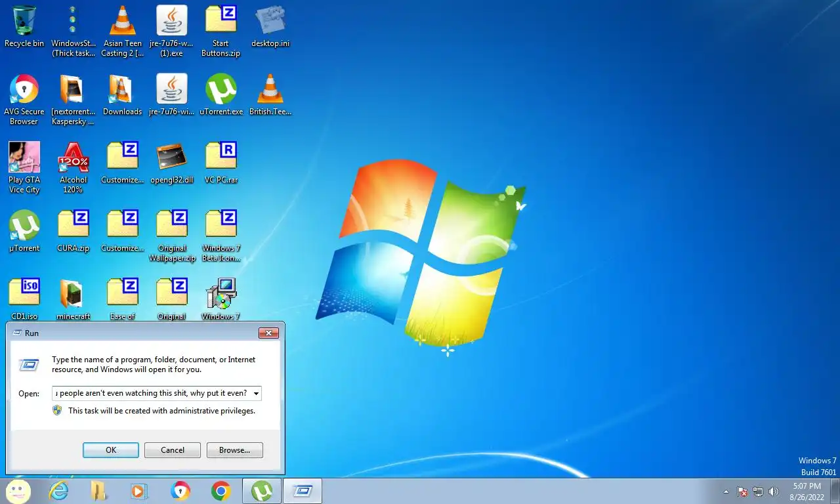Select the CURA.zip archive icon

pos(73,232)
